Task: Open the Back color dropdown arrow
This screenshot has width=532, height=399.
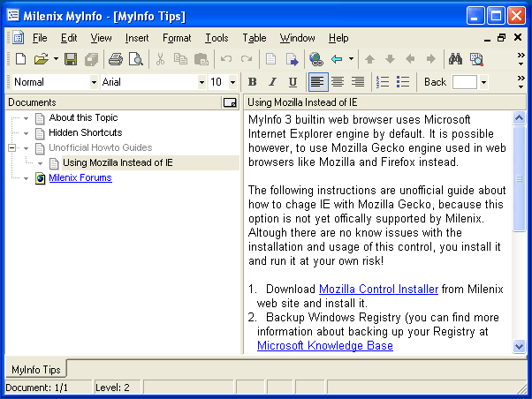Action: click(x=483, y=82)
